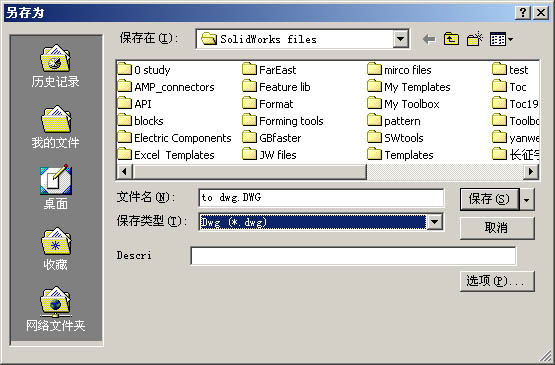This screenshot has height=365, width=555.
Task: Select the FarEast folder
Action: pos(269,70)
